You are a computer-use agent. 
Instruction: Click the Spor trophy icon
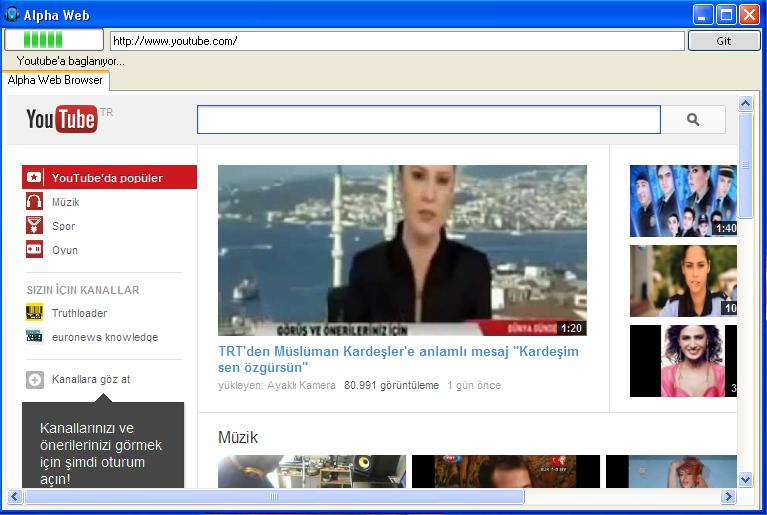click(x=34, y=225)
